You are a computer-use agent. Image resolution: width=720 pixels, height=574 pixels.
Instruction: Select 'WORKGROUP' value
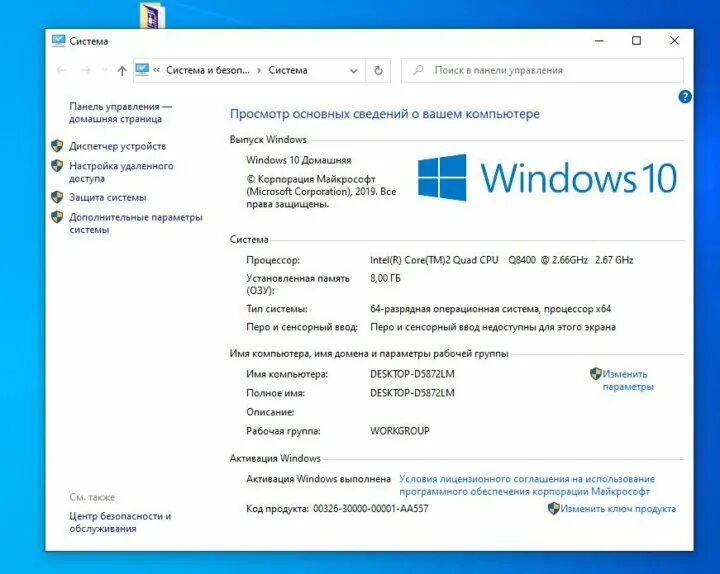(400, 431)
